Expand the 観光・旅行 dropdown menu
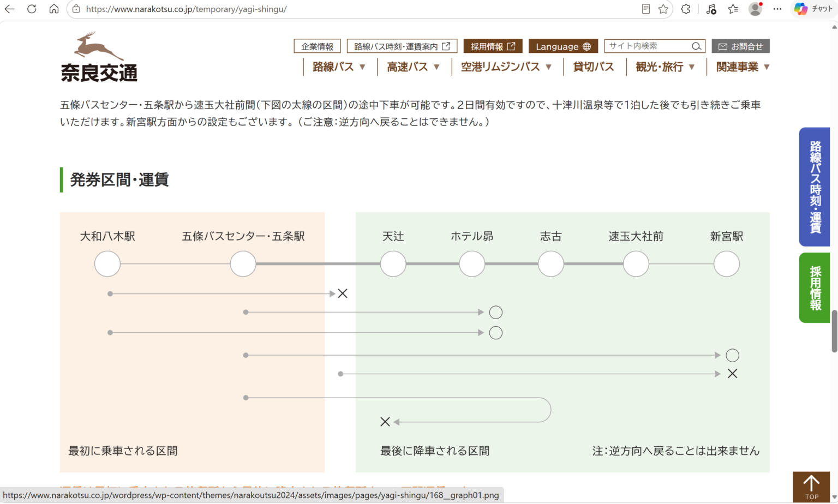 665,67
